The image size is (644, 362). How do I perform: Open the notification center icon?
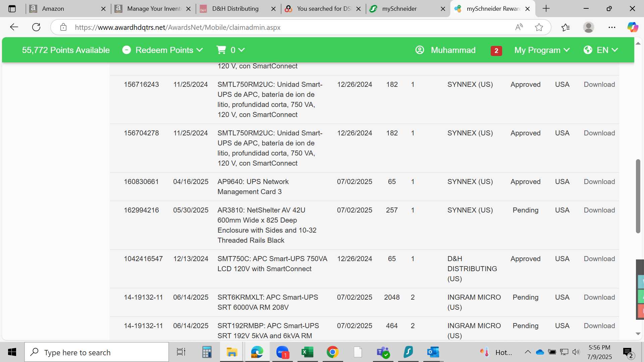[628, 353]
